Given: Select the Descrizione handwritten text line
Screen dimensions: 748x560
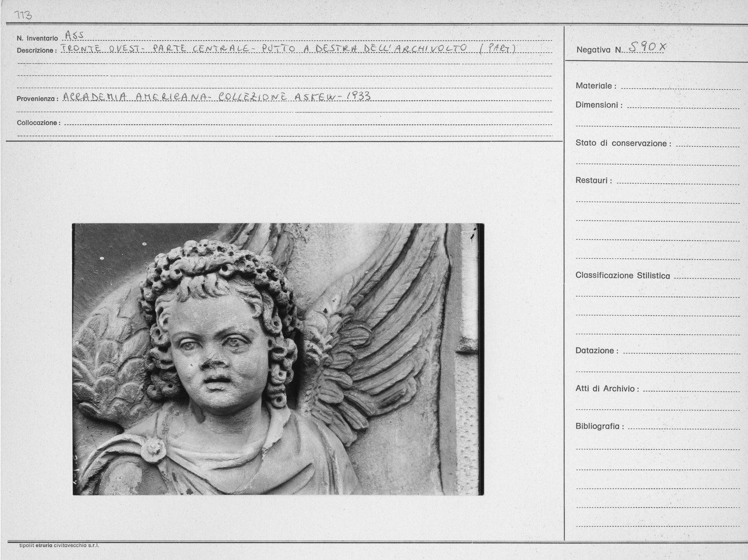Looking at the screenshot, I should point(288,48).
